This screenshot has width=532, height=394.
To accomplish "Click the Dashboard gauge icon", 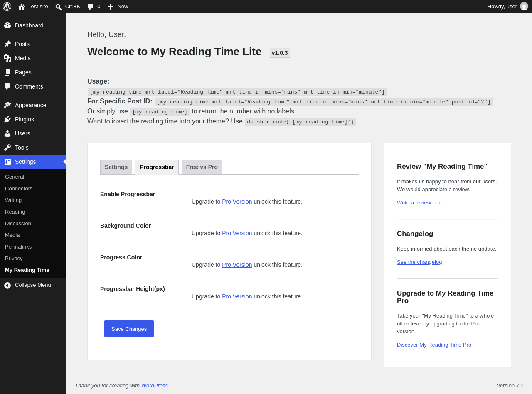I will (x=7, y=25).
